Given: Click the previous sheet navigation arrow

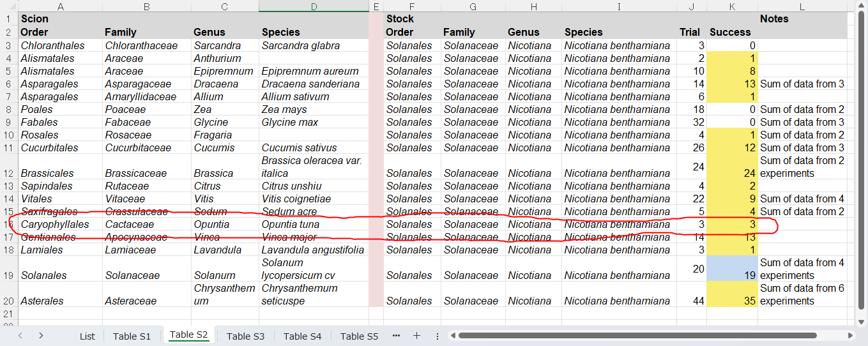Looking at the screenshot, I should [20, 336].
